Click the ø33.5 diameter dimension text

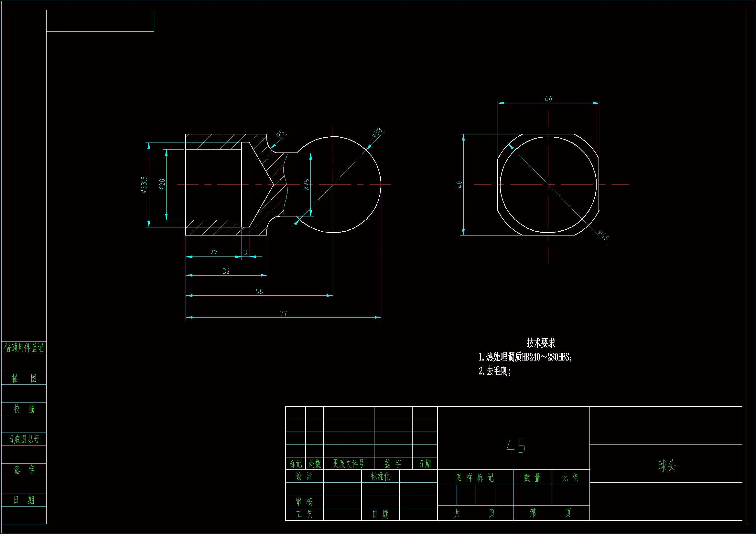pos(144,184)
